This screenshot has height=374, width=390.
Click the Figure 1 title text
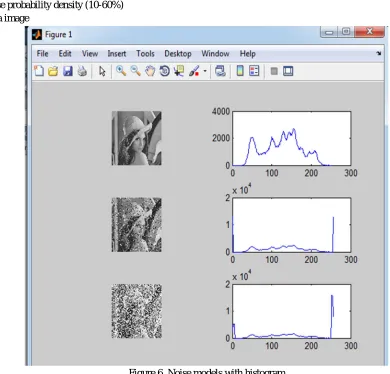59,34
